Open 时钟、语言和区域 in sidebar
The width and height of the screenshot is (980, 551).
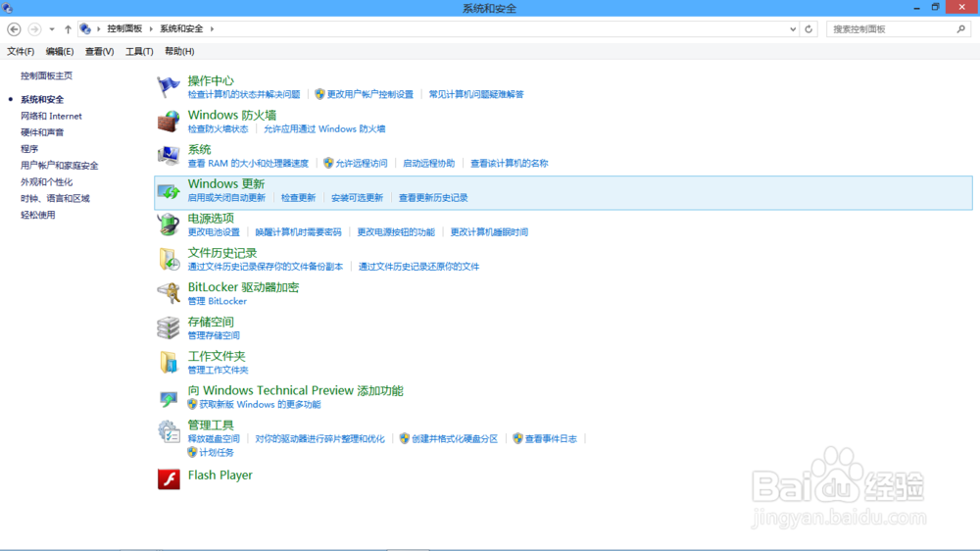click(x=55, y=198)
